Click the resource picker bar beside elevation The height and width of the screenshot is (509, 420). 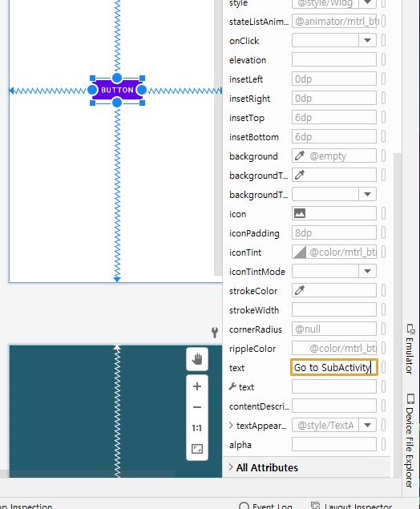tap(383, 60)
